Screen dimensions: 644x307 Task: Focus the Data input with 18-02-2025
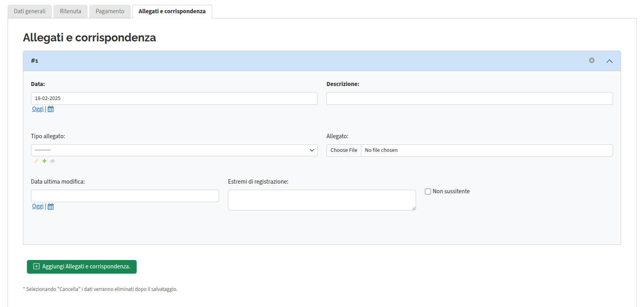[x=174, y=98]
